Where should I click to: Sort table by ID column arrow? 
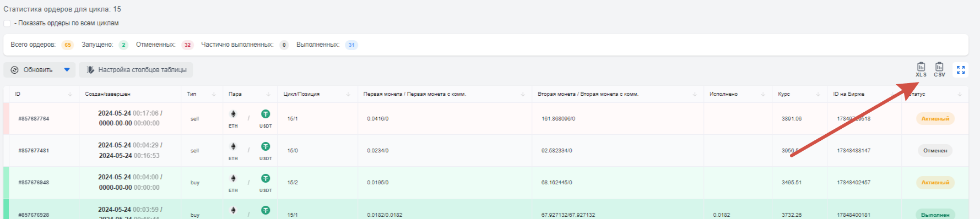tap(70, 94)
